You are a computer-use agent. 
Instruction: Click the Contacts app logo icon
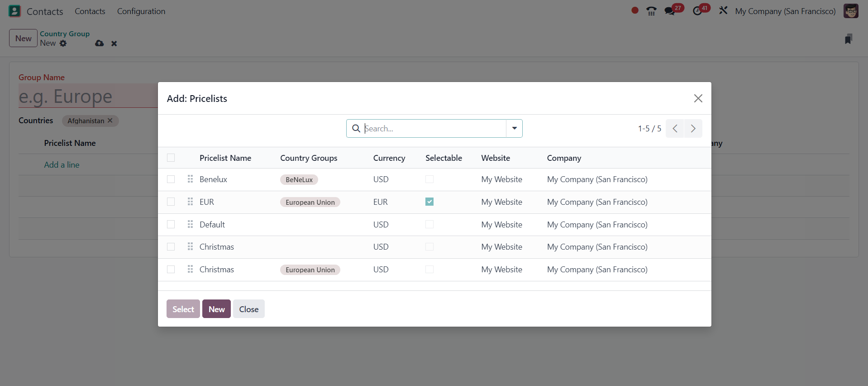(x=14, y=11)
